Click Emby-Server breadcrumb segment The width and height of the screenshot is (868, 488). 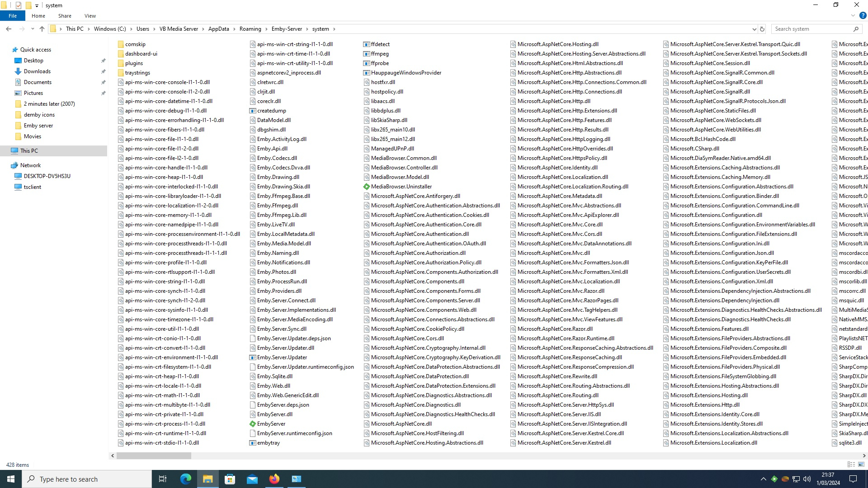(287, 29)
